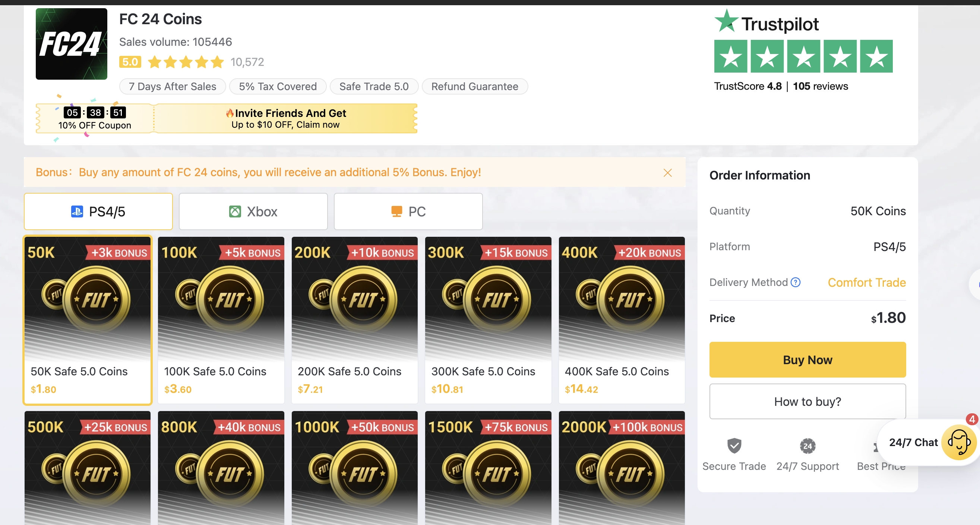
Task: Click the Delivery Method help question icon
Action: click(x=795, y=282)
